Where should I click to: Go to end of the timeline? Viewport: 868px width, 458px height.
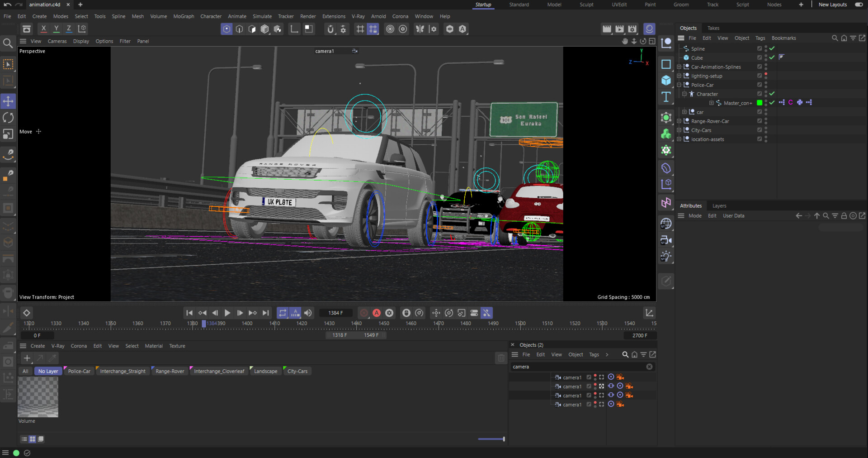click(265, 313)
